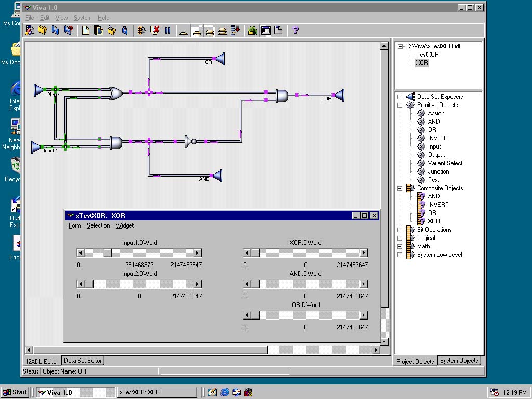Switch to the System Objects tab
This screenshot has height=399, width=532.
[459, 361]
